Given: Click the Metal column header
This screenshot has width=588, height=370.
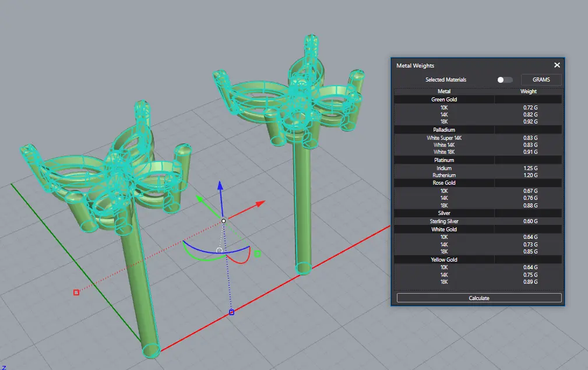Looking at the screenshot, I should point(444,91).
